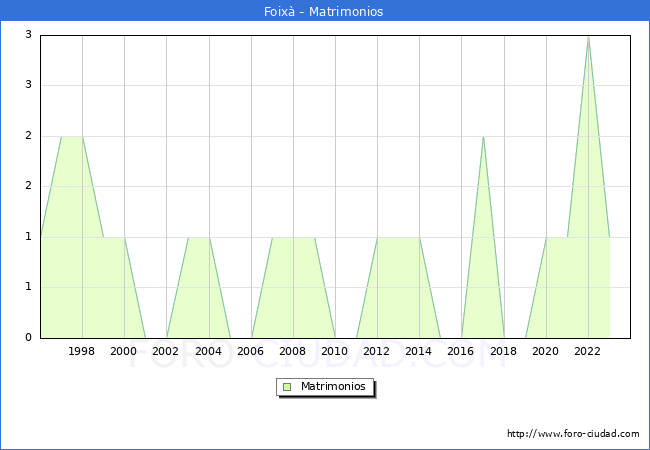Select the 2012 x-axis label
Image resolution: width=650 pixels, height=450 pixels.
click(377, 351)
